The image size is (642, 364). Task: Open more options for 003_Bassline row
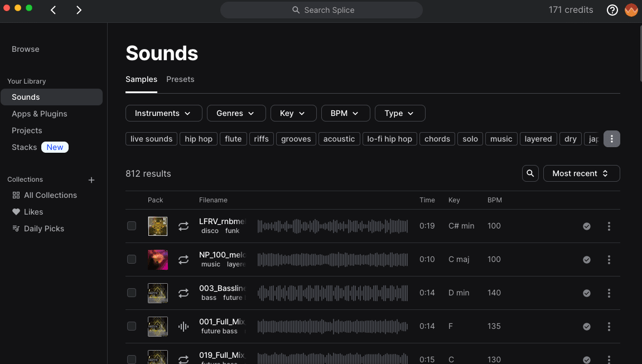pos(609,293)
